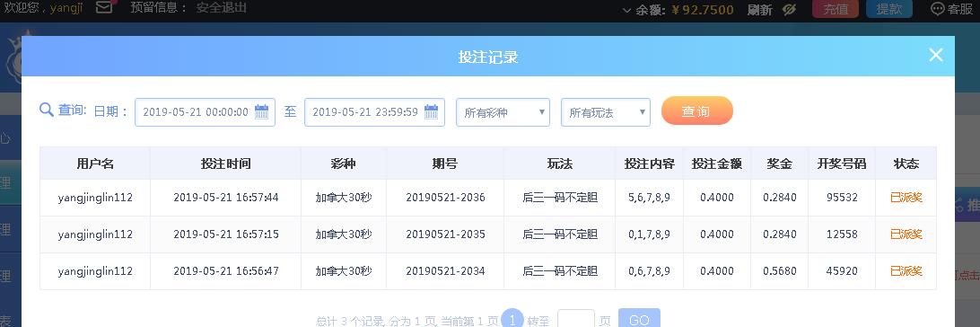Click the search magnifier icon
Viewport: 980px width, 327px height.
[x=47, y=110]
